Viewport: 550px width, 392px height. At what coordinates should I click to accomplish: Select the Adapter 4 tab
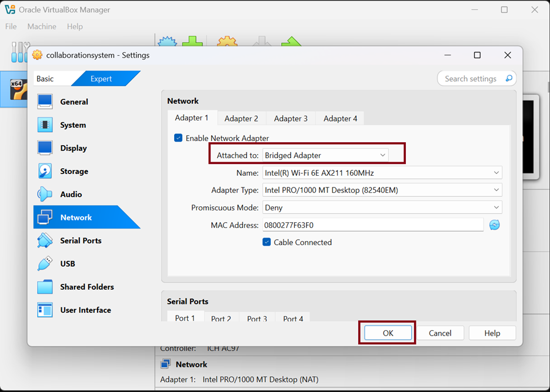[x=340, y=118]
